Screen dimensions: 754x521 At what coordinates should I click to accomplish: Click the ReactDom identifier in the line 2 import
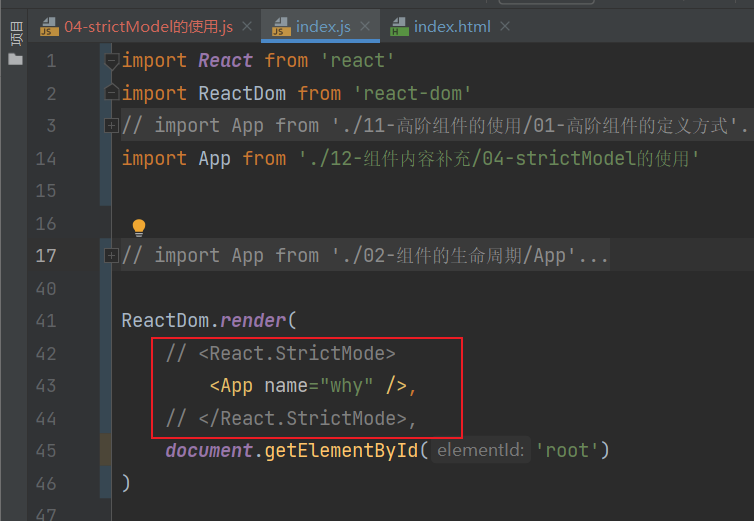pos(242,93)
